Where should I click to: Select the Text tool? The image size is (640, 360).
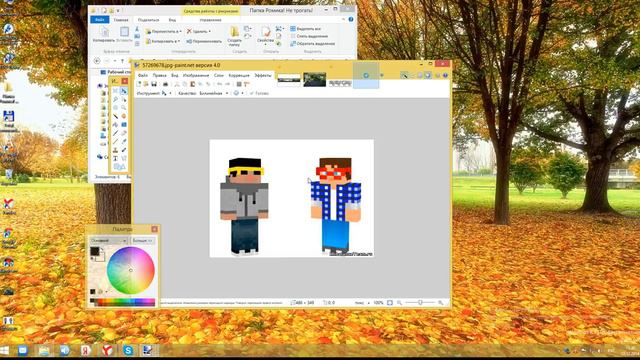click(116, 158)
